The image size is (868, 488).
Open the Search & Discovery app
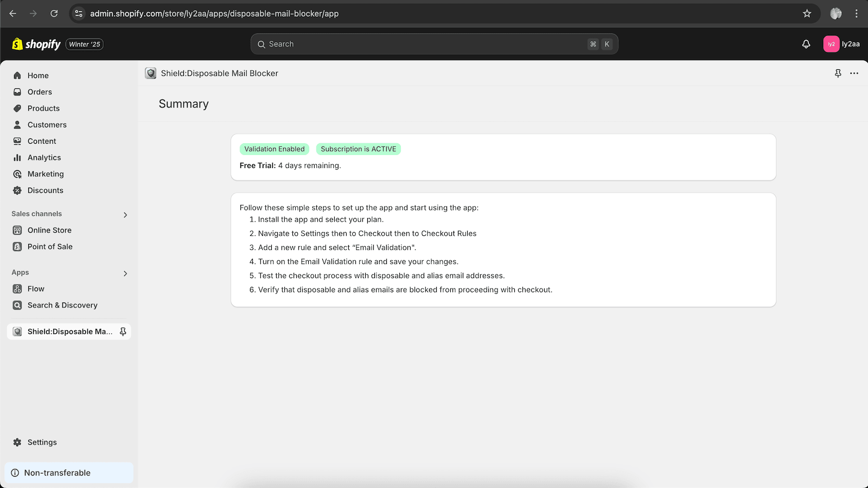tap(62, 305)
